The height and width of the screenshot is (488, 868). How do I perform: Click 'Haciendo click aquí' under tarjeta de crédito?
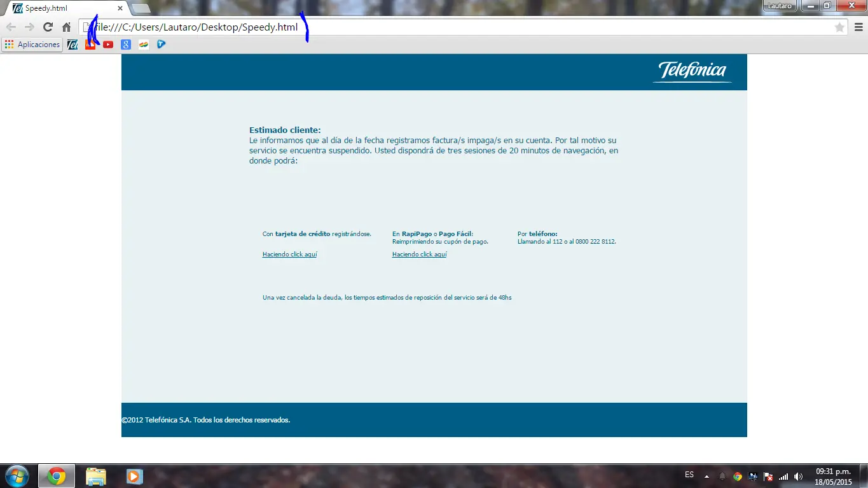(289, 254)
